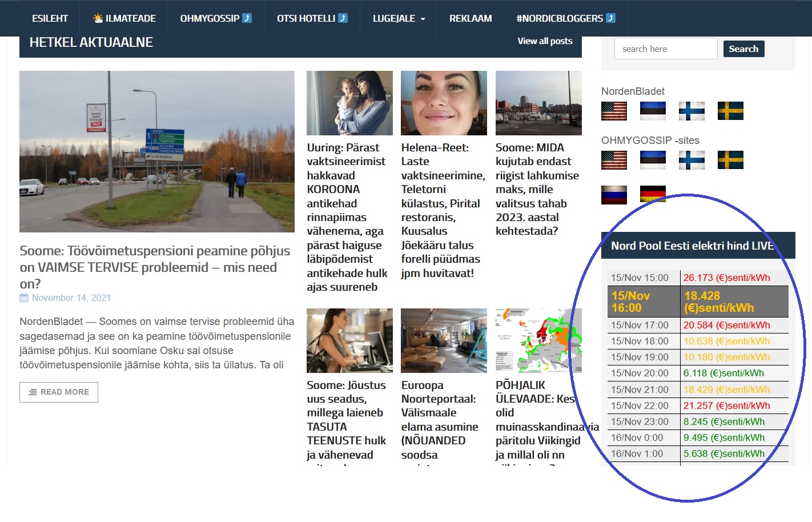Screen dimensions: 812x522
Task: Select the German flag under OHMYGOSSIP sites
Action: (653, 195)
